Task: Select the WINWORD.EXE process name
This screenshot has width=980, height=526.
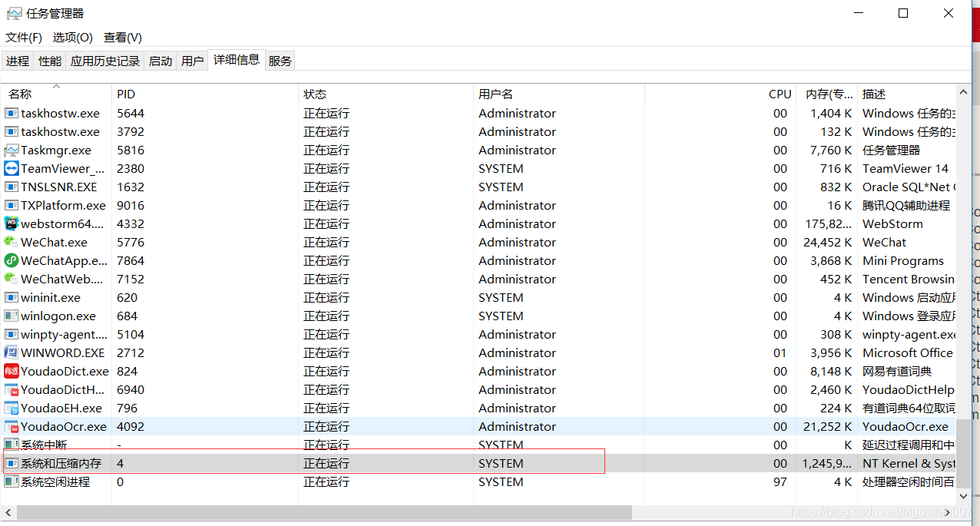Action: [x=63, y=352]
